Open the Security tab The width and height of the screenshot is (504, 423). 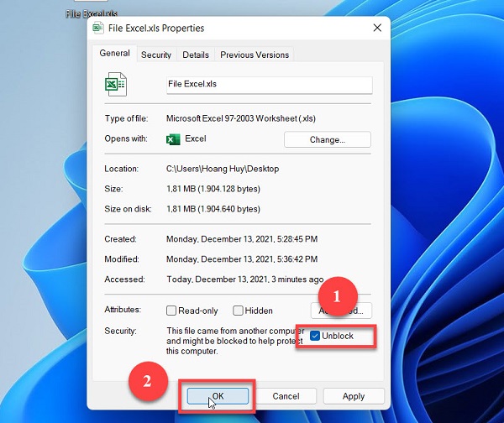tap(156, 55)
